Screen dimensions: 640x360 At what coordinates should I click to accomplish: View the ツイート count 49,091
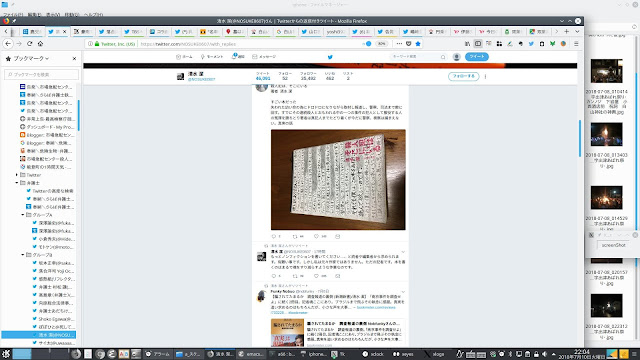click(263, 76)
